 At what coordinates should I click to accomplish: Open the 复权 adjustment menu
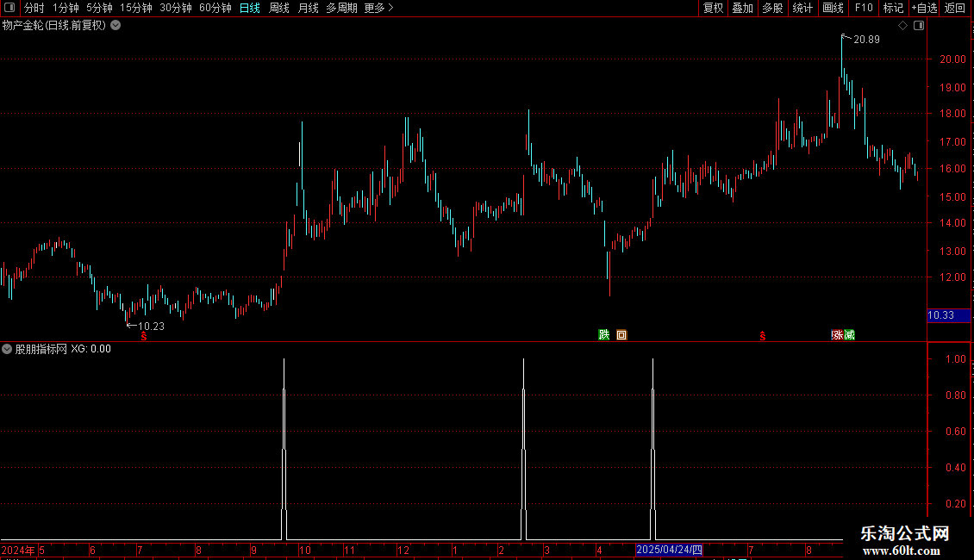(713, 8)
